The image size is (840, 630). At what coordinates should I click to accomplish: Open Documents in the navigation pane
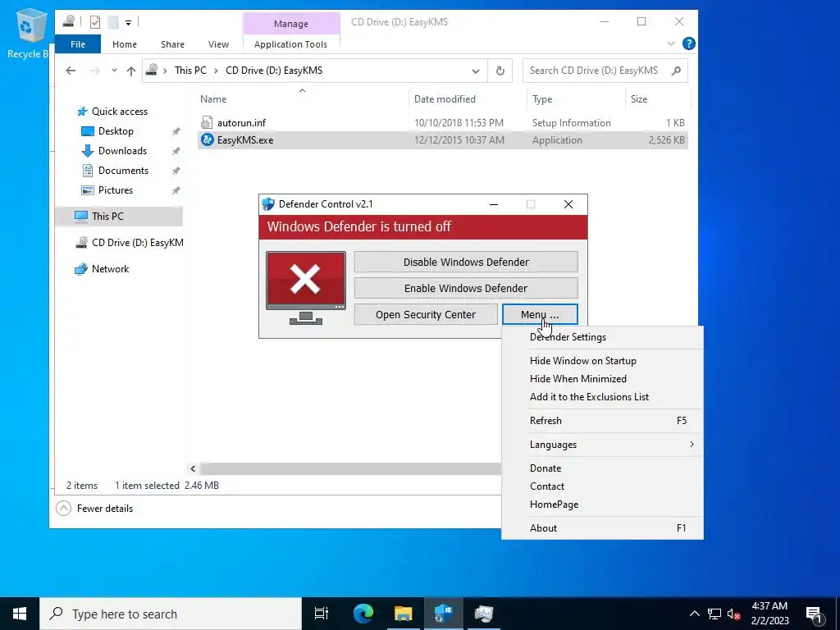(123, 171)
